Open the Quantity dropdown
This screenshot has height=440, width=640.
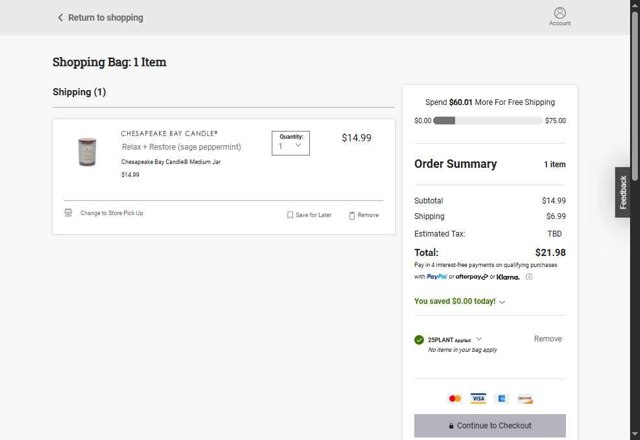click(x=291, y=143)
